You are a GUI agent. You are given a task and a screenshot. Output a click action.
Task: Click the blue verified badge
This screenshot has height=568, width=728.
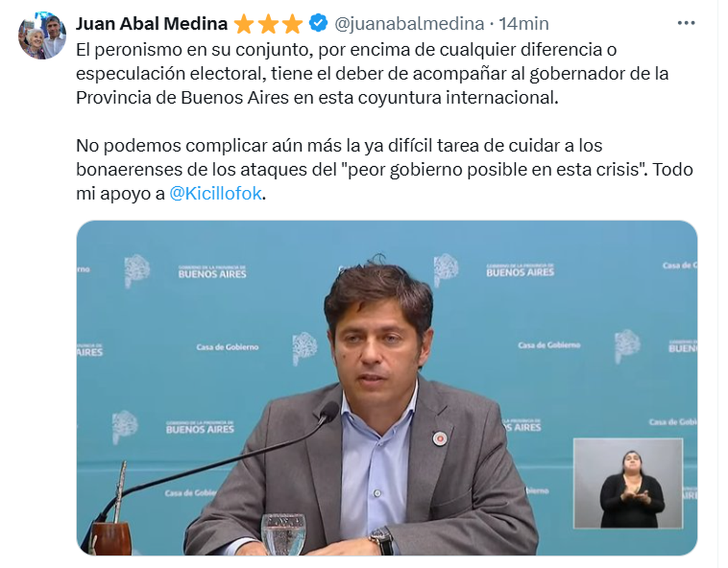(318, 24)
